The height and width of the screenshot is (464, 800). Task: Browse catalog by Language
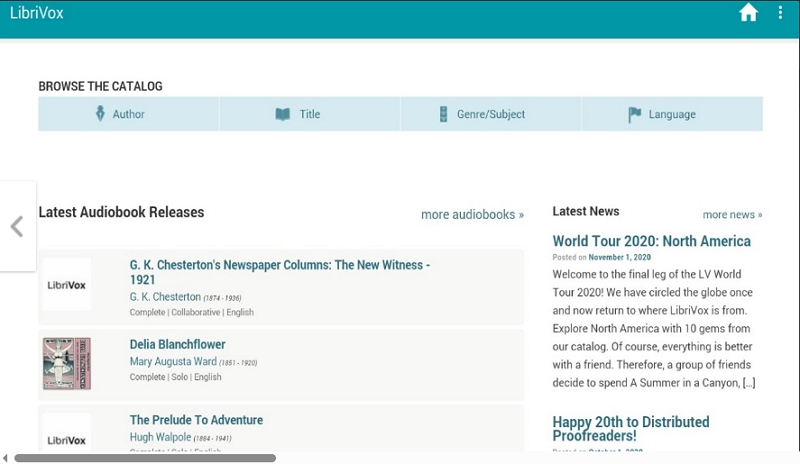(x=672, y=114)
